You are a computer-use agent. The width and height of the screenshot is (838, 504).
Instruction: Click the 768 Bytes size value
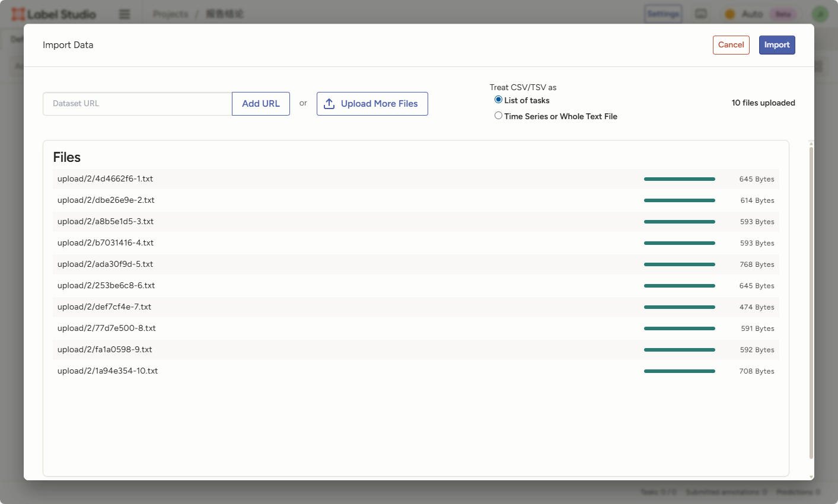(x=757, y=264)
